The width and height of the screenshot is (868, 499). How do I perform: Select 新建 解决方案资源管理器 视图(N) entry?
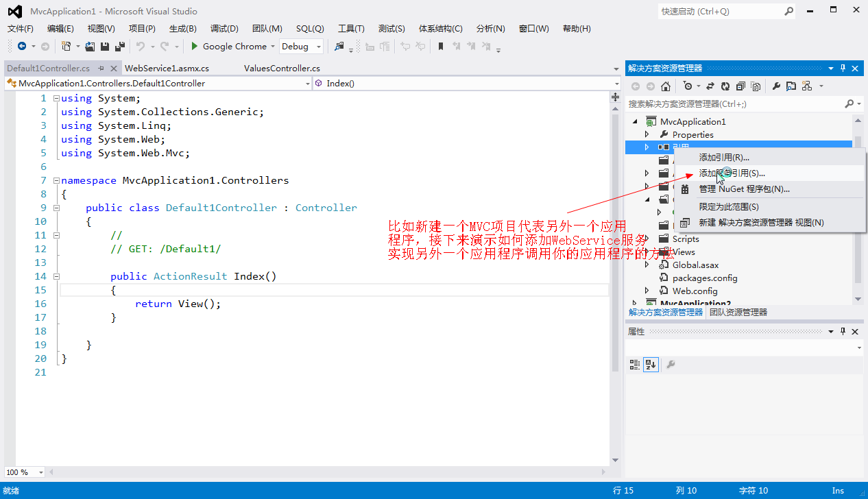[770, 223]
